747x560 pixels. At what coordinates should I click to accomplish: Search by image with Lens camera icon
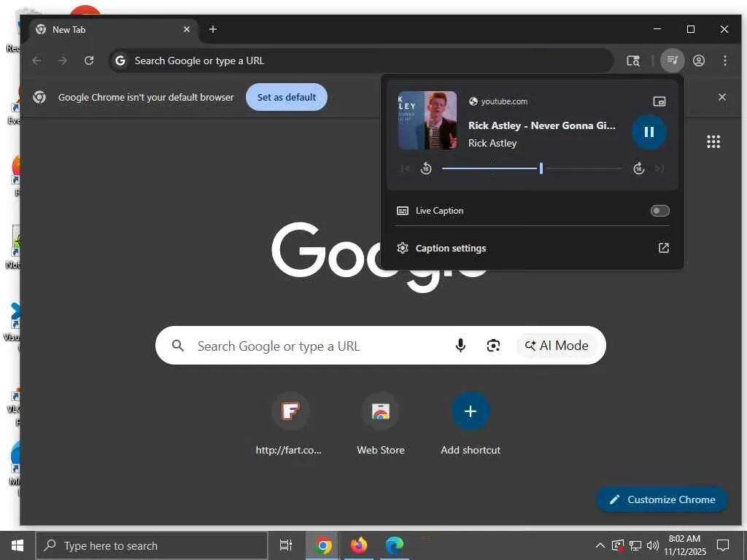click(x=493, y=345)
